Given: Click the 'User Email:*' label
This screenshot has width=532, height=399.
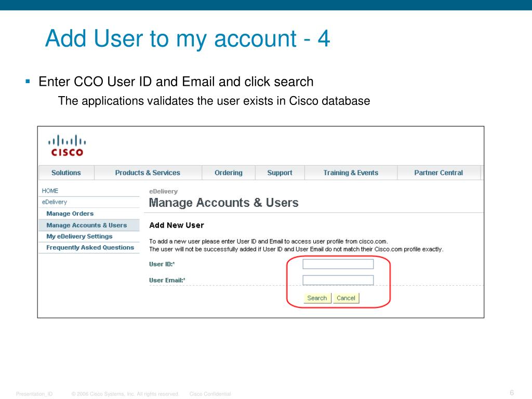Looking at the screenshot, I should 167,280.
